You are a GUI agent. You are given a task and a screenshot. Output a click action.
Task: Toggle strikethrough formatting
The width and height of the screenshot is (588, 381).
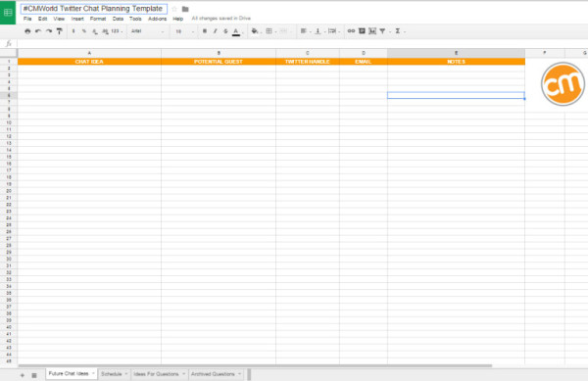coord(225,31)
